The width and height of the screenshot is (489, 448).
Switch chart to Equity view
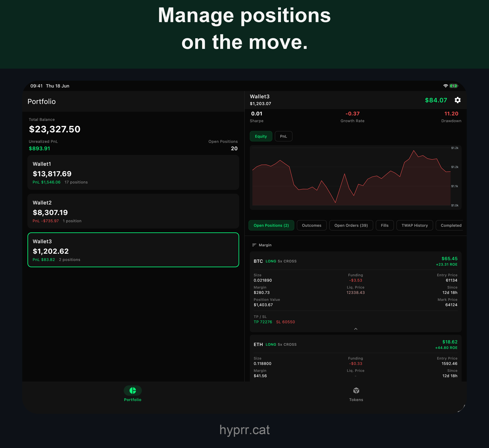(x=261, y=136)
